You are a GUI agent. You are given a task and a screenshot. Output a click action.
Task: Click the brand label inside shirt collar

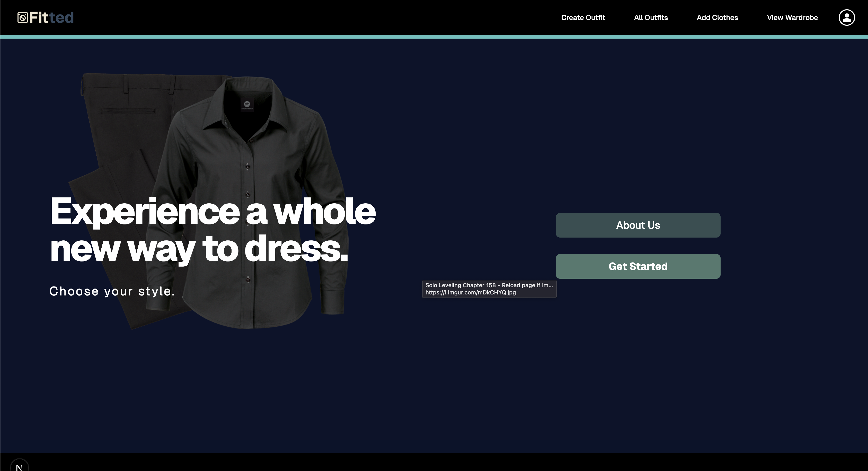247,105
